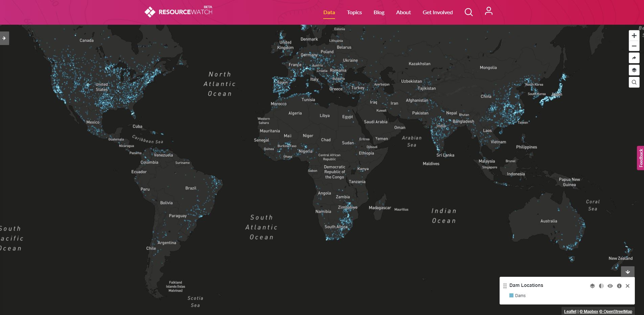Zoom in on the map
Viewport: 644px width, 315px height.
(634, 36)
